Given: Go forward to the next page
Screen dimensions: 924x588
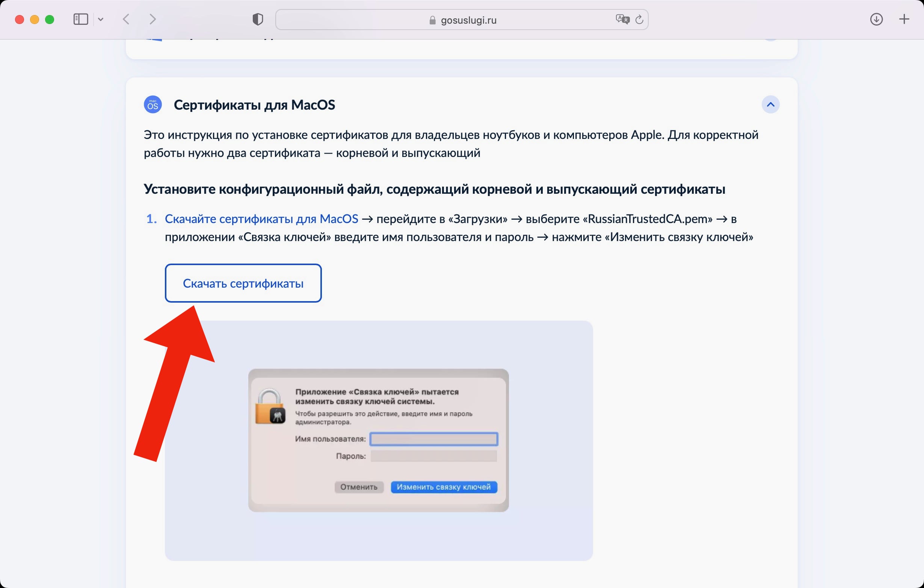Looking at the screenshot, I should click(152, 19).
